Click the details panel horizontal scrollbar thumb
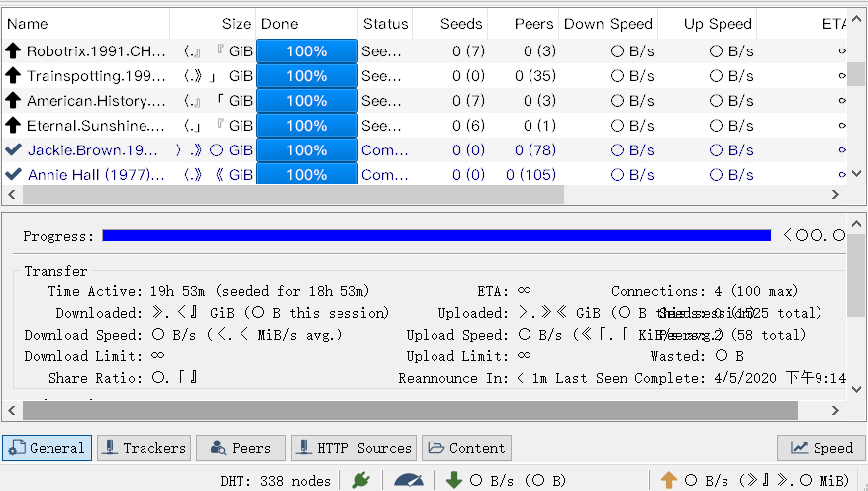 410,410
